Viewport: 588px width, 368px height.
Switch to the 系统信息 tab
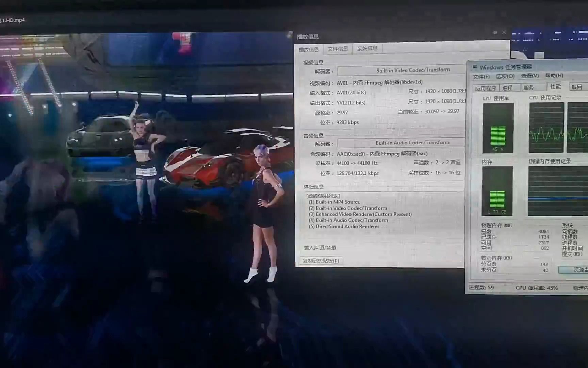click(x=367, y=48)
